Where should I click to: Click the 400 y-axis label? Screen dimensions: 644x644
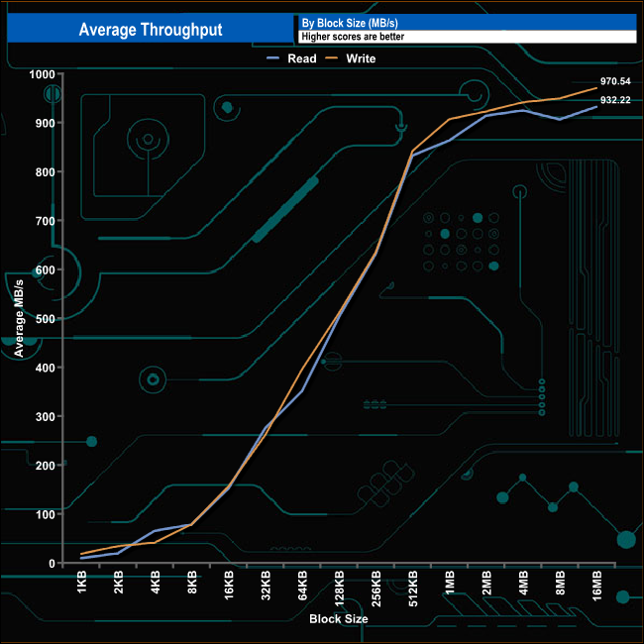click(46, 368)
